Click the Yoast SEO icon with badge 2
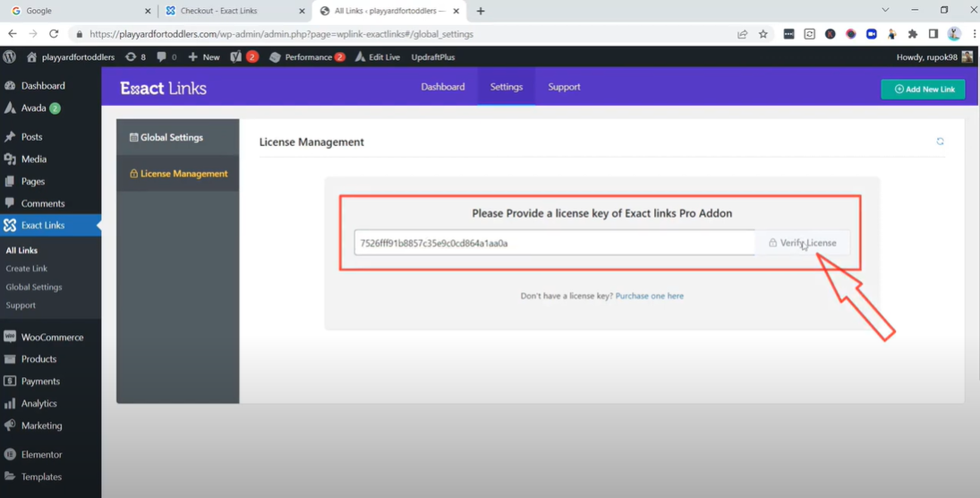 244,57
